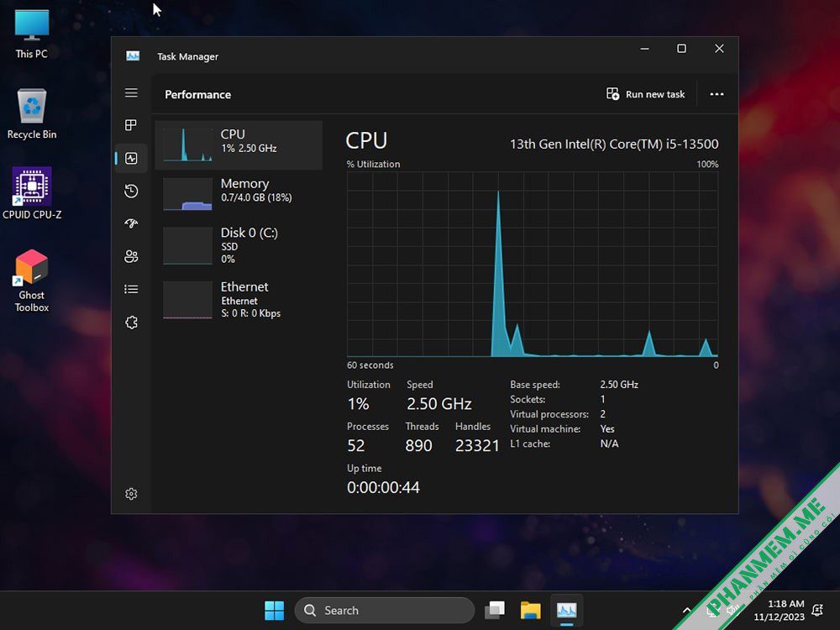The width and height of the screenshot is (840, 630).
Task: Open the App history icon
Action: pos(131,191)
